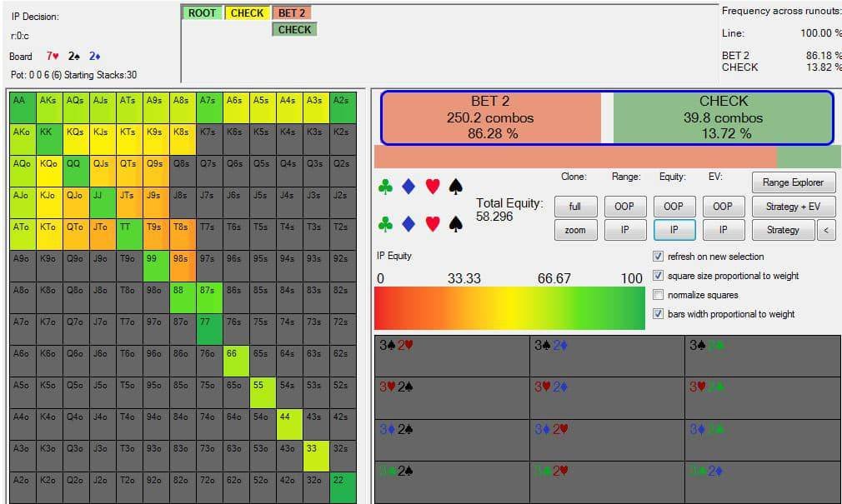The height and width of the screenshot is (504, 842).
Task: Open the Range Explorer
Action: click(793, 182)
